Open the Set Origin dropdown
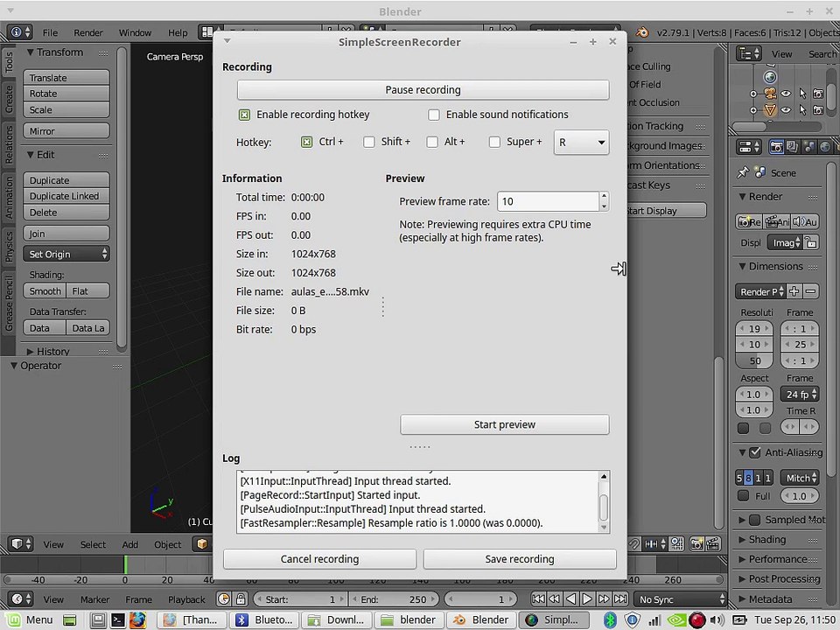This screenshot has height=630, width=840. point(66,254)
